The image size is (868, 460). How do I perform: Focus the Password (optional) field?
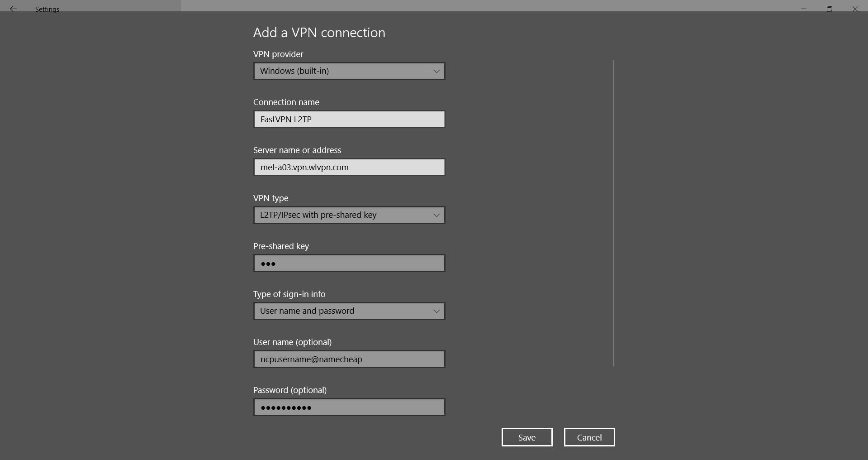349,407
